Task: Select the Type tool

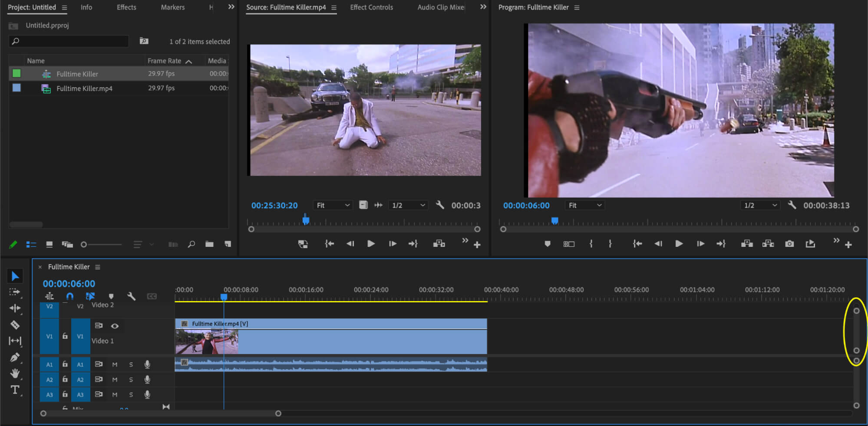Action: click(x=15, y=390)
